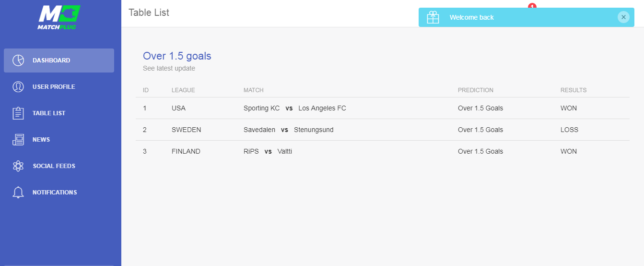Click the Over 1.5 goals heading
The width and height of the screenshot is (644, 266).
point(177,56)
